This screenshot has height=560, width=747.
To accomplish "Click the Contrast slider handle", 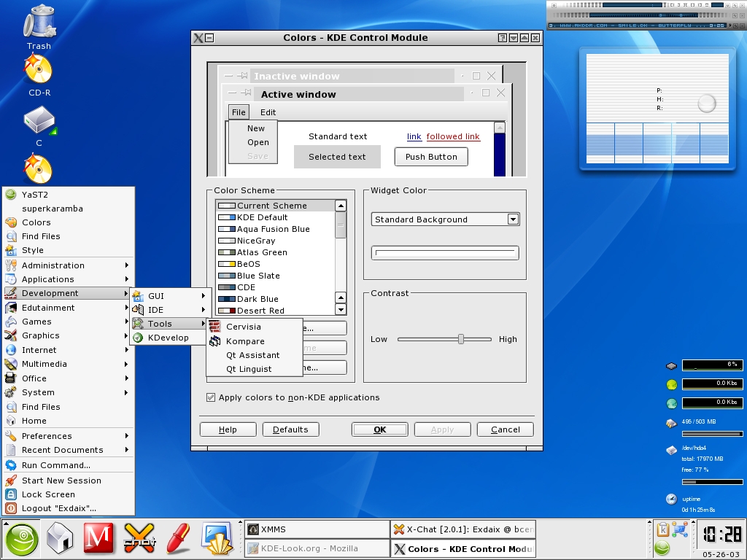I will coord(461,339).
